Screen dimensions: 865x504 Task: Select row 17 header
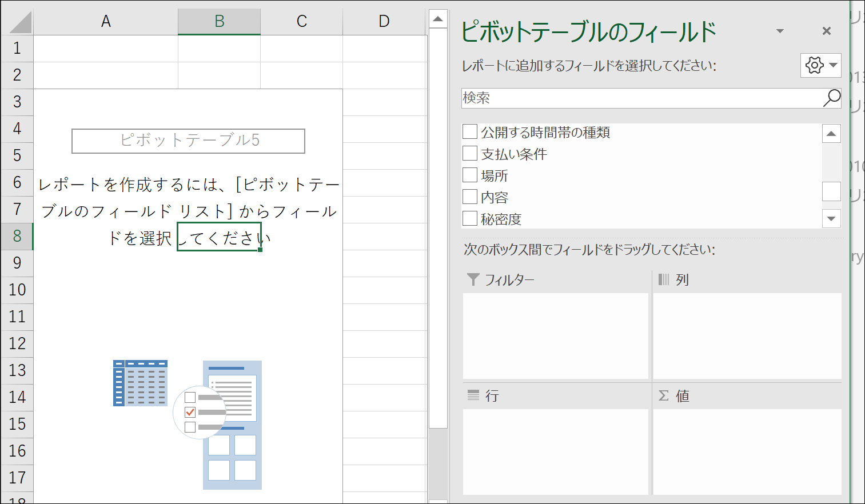pos(17,478)
